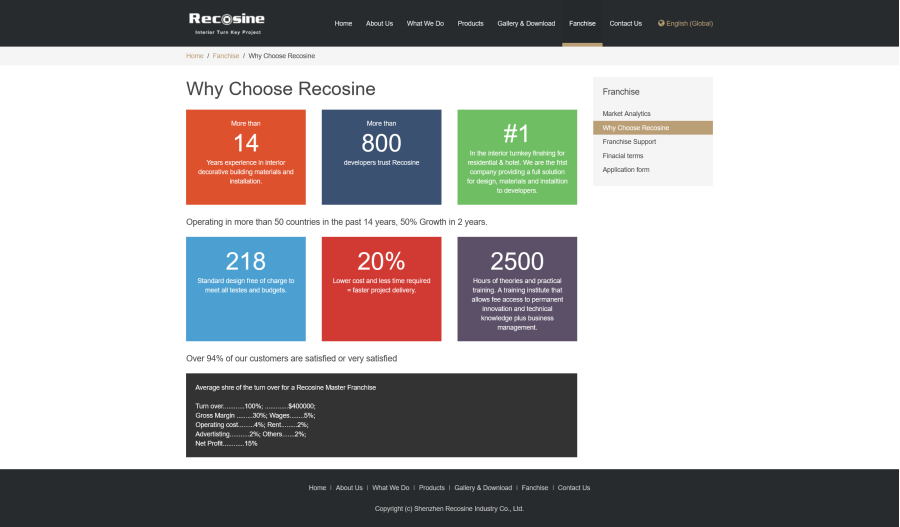Open What We Do in top menu

click(x=425, y=23)
